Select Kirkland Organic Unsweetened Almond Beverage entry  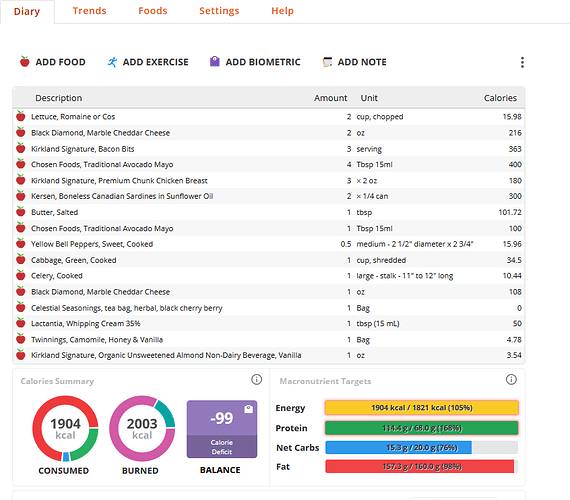tap(269, 355)
